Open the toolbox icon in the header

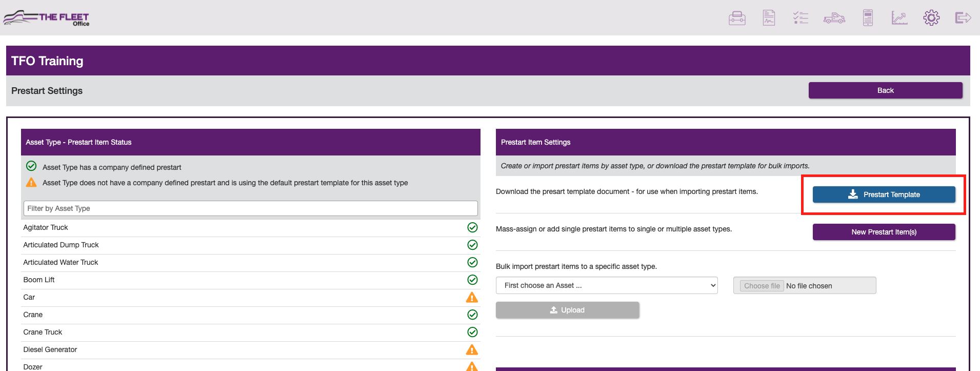click(x=737, y=18)
